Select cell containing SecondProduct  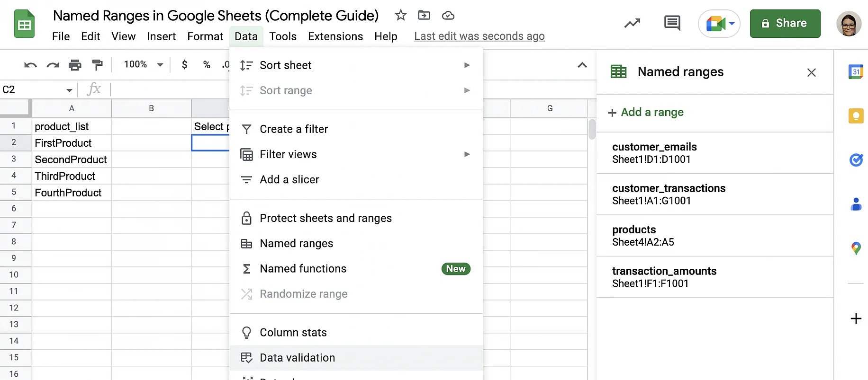pos(72,159)
